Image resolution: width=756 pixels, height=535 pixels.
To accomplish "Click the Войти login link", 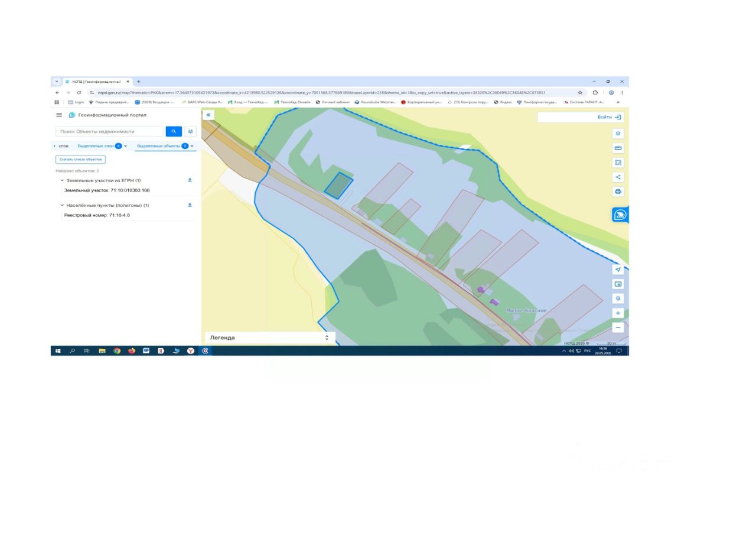I will tap(609, 117).
